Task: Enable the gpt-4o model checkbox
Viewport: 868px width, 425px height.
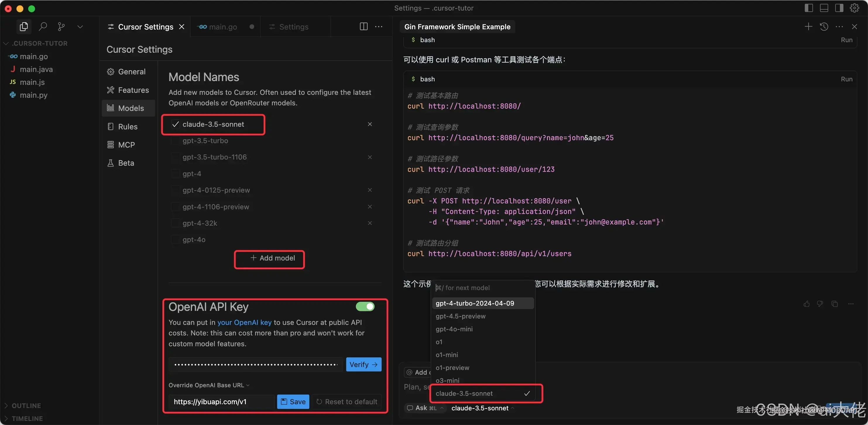Action: click(175, 240)
